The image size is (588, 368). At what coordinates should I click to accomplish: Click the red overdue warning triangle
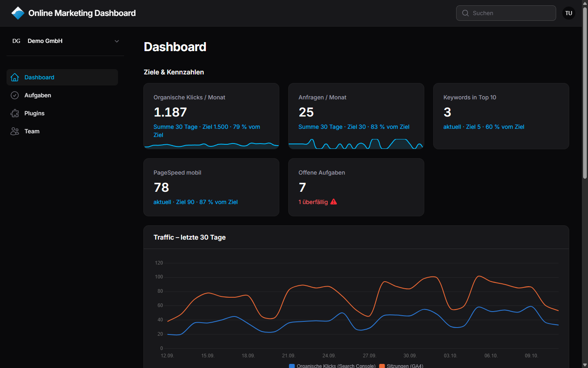[x=334, y=202]
